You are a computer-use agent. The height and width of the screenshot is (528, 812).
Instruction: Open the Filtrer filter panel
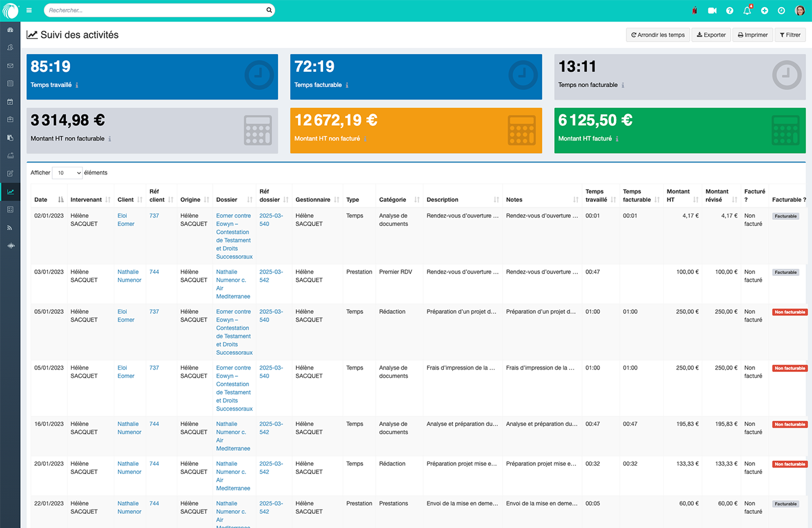790,35
